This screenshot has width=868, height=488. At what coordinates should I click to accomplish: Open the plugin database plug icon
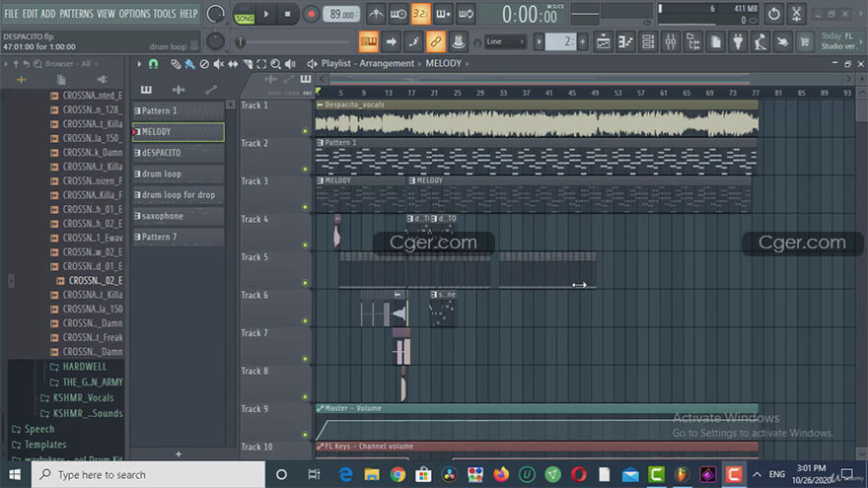(x=738, y=41)
